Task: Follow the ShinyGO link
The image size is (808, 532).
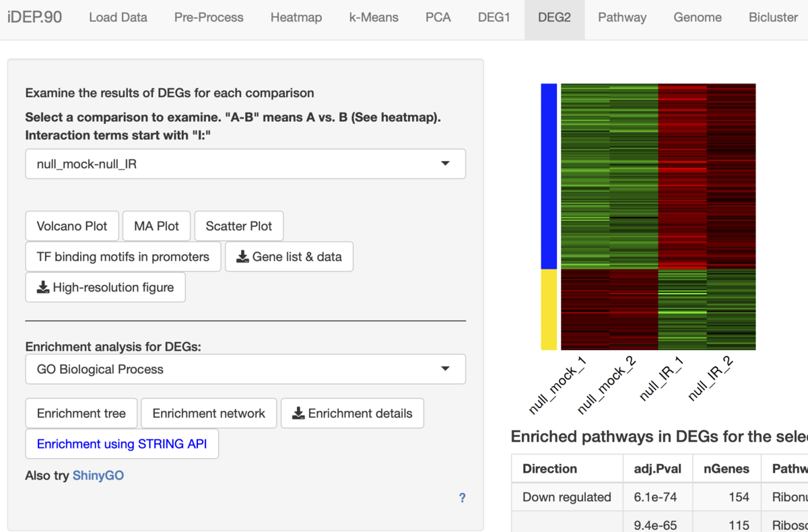Action: (x=98, y=475)
